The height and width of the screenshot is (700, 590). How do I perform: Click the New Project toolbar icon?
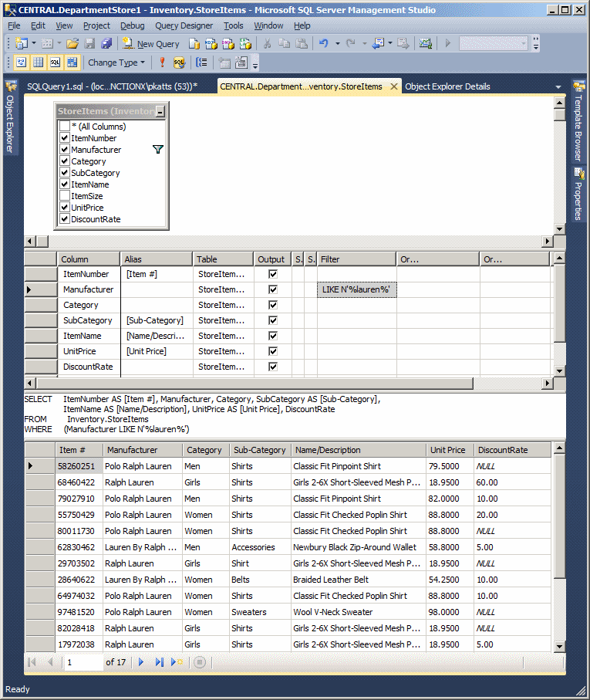coord(21,43)
